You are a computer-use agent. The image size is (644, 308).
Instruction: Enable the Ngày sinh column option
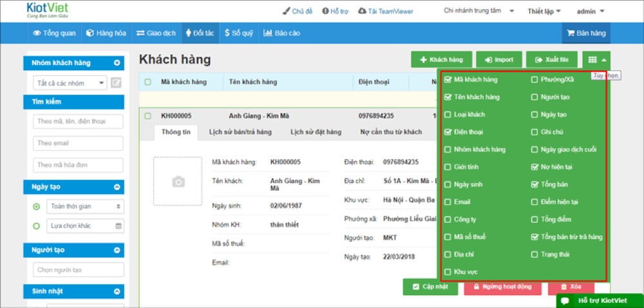(448, 184)
